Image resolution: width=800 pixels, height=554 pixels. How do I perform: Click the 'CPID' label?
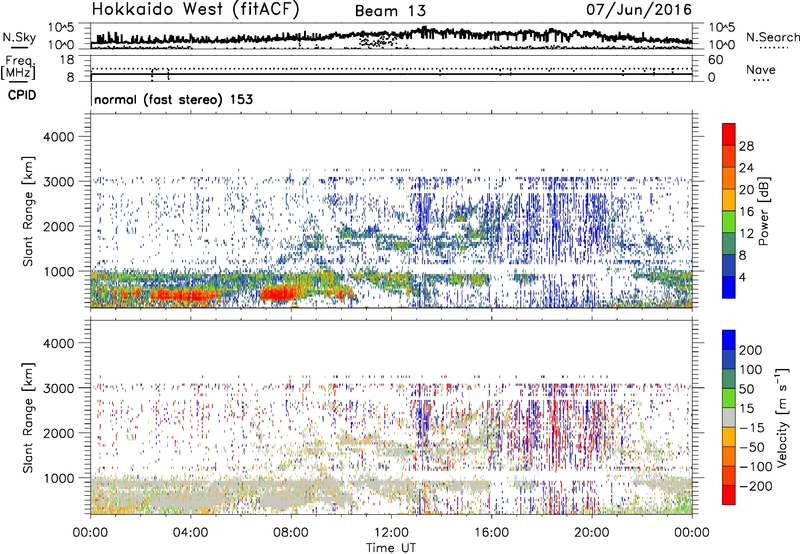pos(22,95)
